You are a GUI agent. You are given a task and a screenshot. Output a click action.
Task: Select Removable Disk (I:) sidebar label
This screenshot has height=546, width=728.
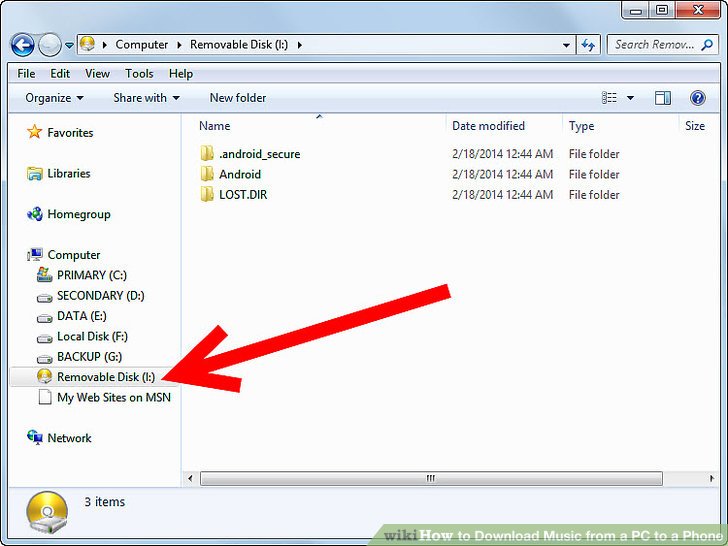point(106,377)
